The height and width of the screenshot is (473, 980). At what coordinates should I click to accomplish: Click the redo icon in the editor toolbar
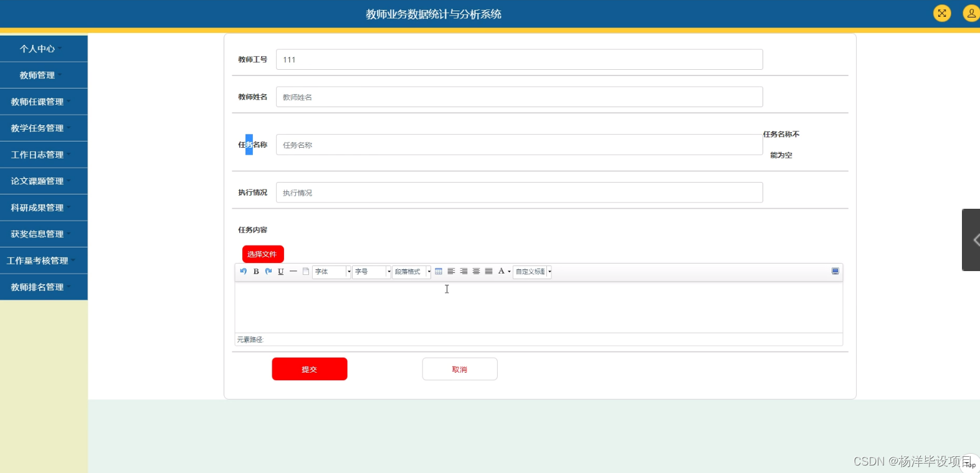269,271
